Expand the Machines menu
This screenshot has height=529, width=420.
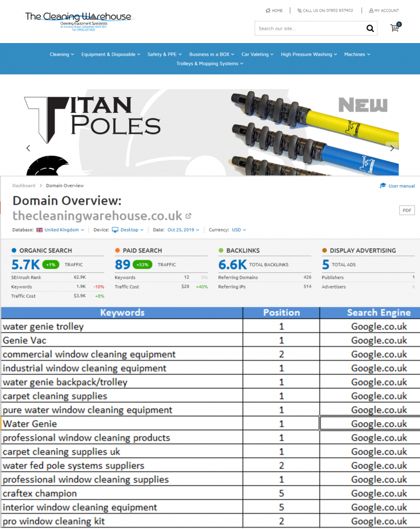pyautogui.click(x=357, y=55)
